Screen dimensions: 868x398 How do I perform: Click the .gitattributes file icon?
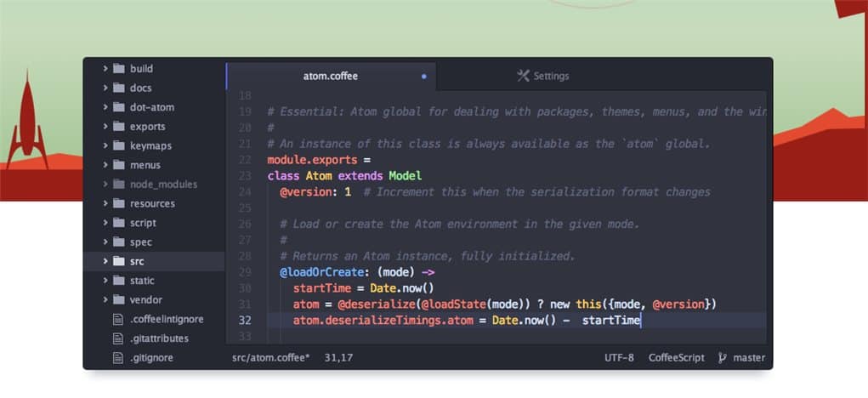[117, 338]
